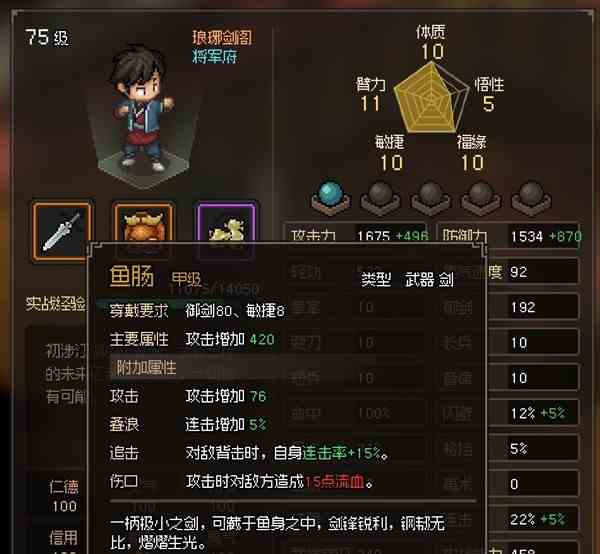
Task: Select the 臂力 attribute value 11
Action: [370, 104]
